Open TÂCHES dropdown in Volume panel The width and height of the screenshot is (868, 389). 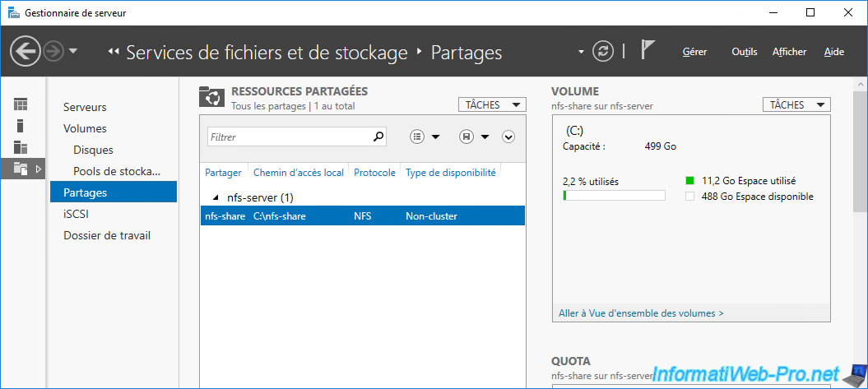pyautogui.click(x=796, y=104)
